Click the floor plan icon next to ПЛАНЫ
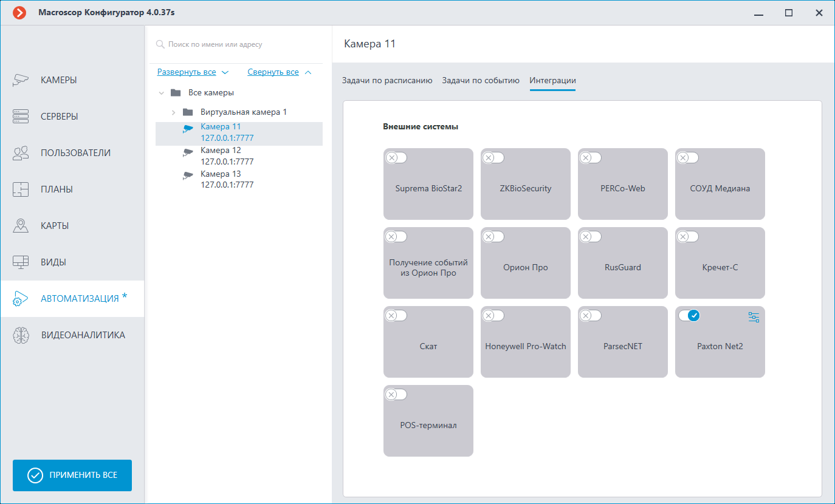The image size is (835, 504). [21, 189]
